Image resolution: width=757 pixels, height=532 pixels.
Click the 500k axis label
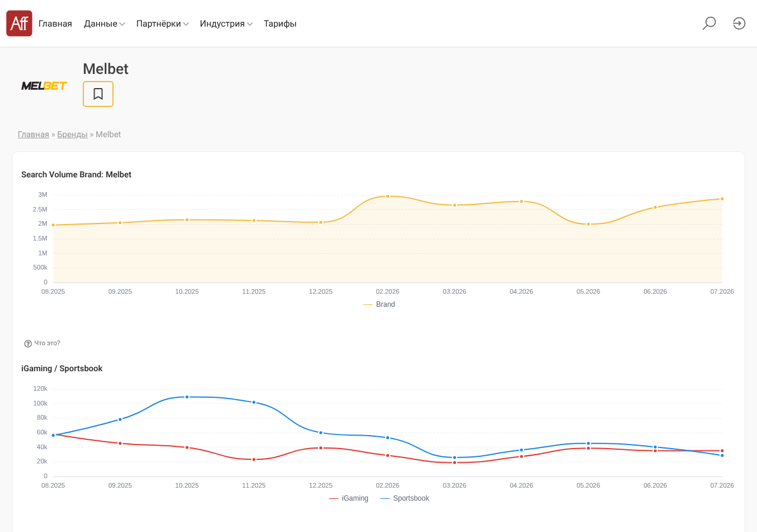pos(40,267)
